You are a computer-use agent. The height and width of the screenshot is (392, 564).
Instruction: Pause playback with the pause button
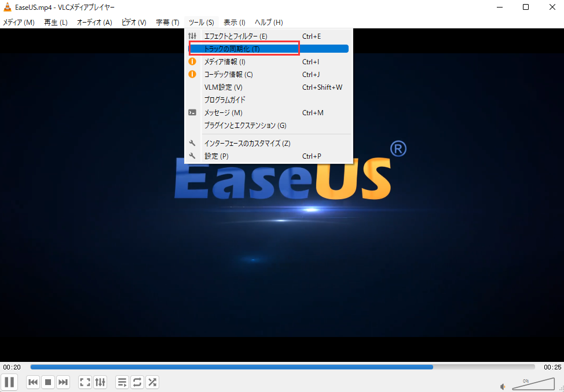pyautogui.click(x=9, y=382)
